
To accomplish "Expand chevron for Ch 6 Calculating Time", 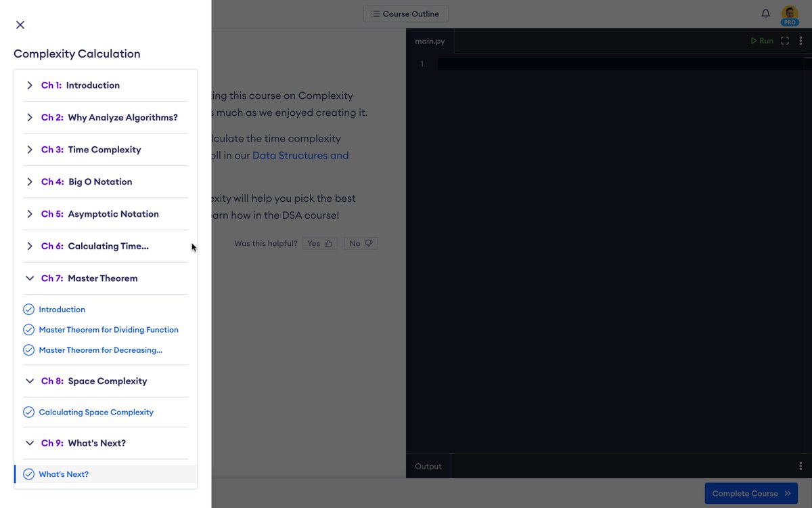I will (30, 246).
